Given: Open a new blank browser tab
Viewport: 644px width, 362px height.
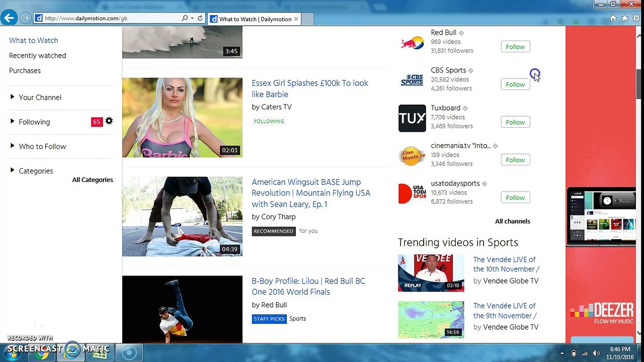Looking at the screenshot, I should [x=307, y=19].
